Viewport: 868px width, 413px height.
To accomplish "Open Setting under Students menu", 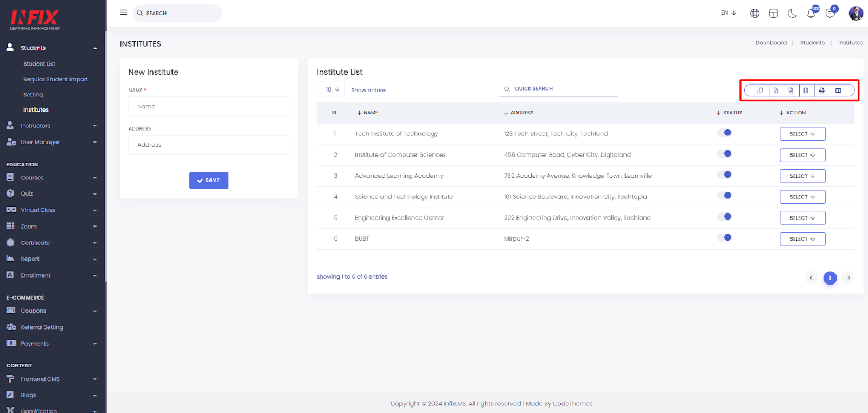I will (x=33, y=95).
